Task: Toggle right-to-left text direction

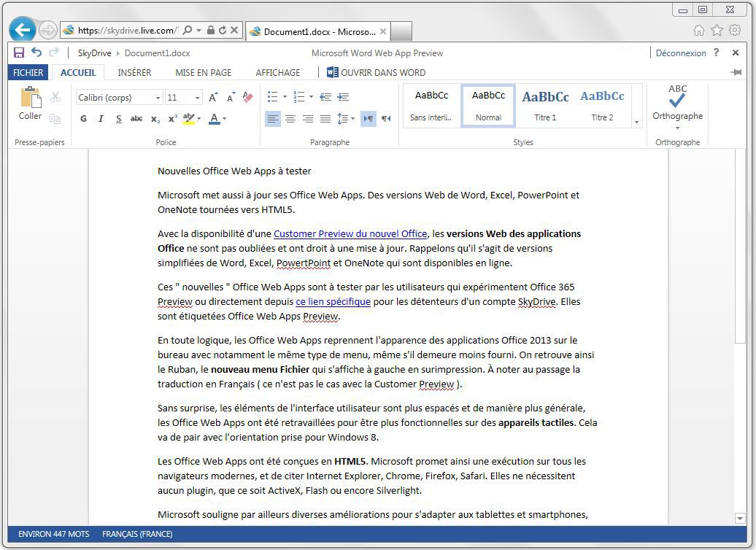Action: pos(386,119)
